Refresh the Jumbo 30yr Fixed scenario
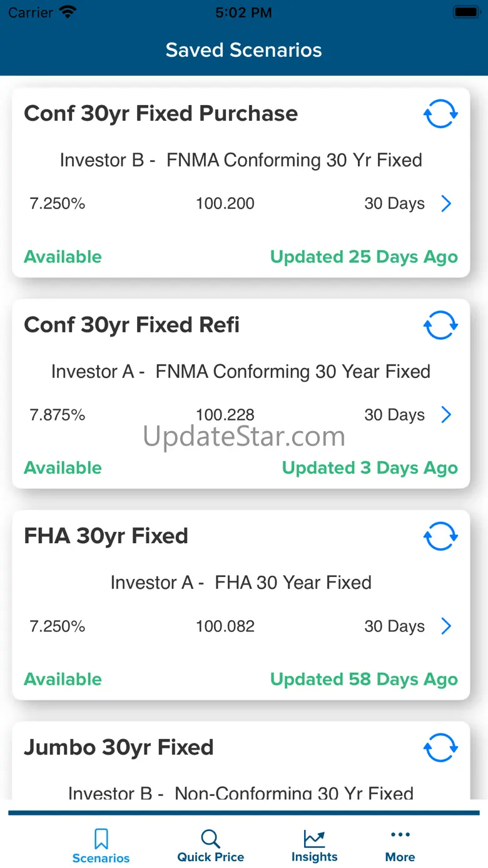This screenshot has height=868, width=488. click(440, 748)
